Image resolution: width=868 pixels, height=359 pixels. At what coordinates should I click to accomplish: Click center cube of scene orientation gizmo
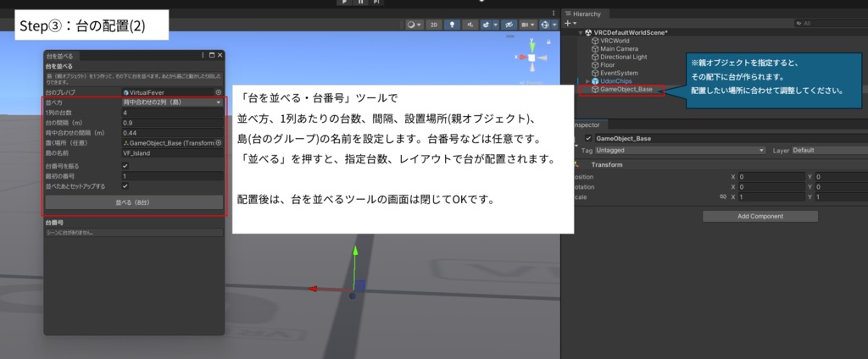pos(531,58)
